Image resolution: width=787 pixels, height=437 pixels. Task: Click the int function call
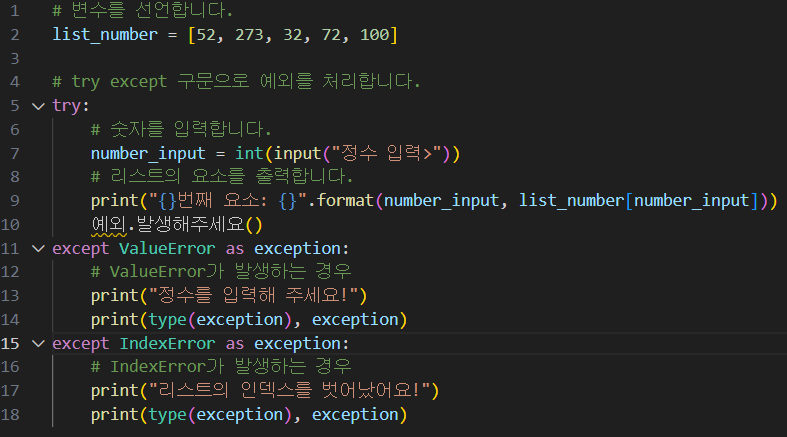click(249, 153)
